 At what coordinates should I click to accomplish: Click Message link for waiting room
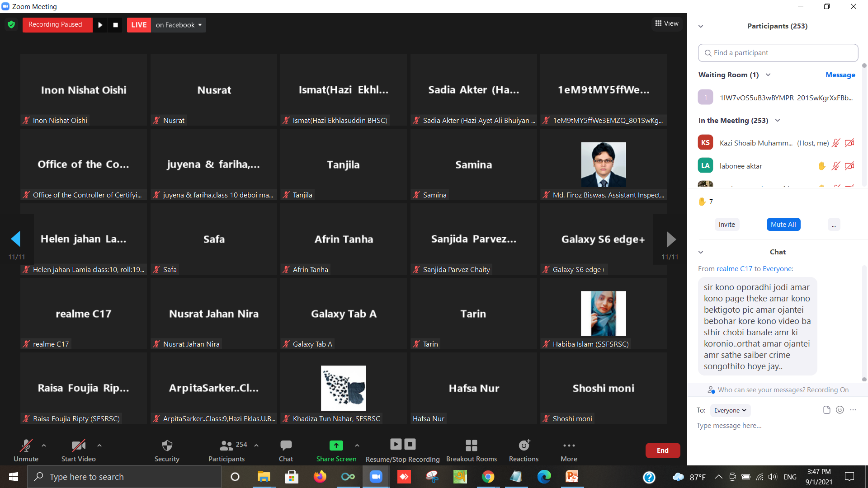840,75
